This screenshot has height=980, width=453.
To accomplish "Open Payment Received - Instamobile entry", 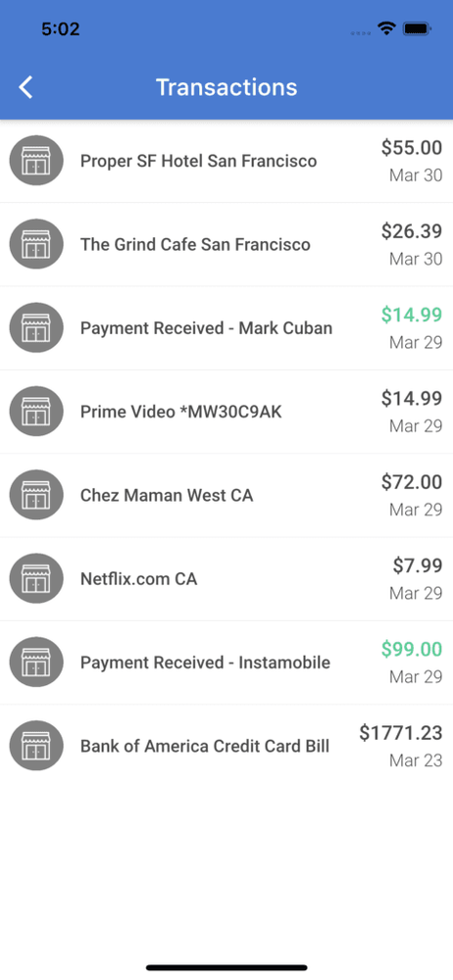I will [x=226, y=662].
